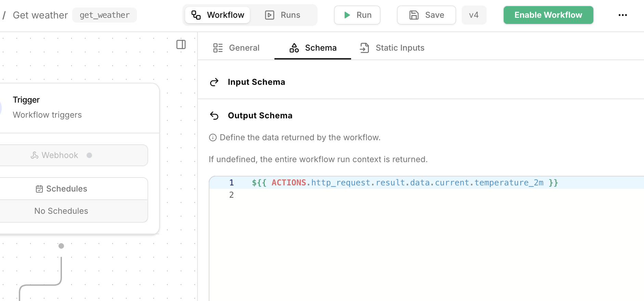Open the v4 version selector
Screen dimensions: 644x301
[x=474, y=15]
